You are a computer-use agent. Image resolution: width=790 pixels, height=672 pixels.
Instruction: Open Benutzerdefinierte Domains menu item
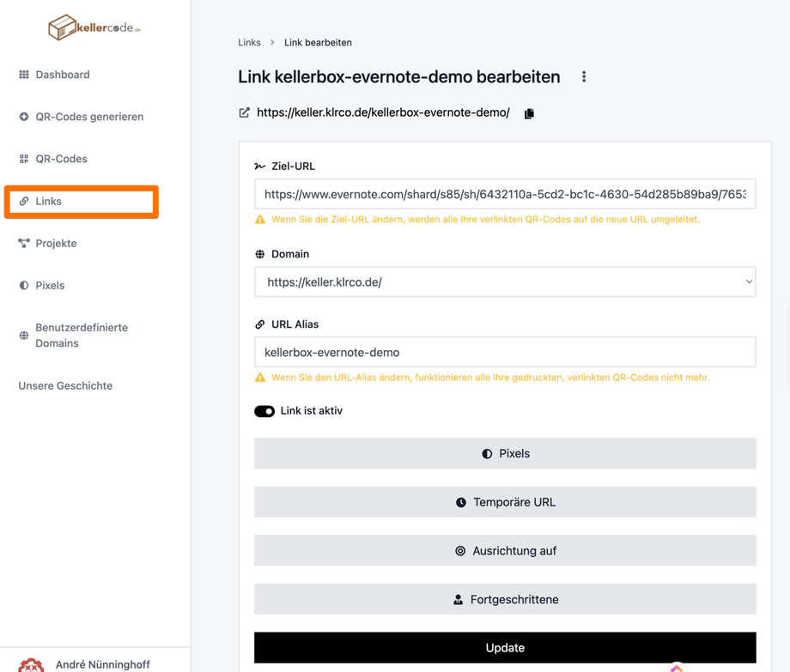(x=81, y=336)
